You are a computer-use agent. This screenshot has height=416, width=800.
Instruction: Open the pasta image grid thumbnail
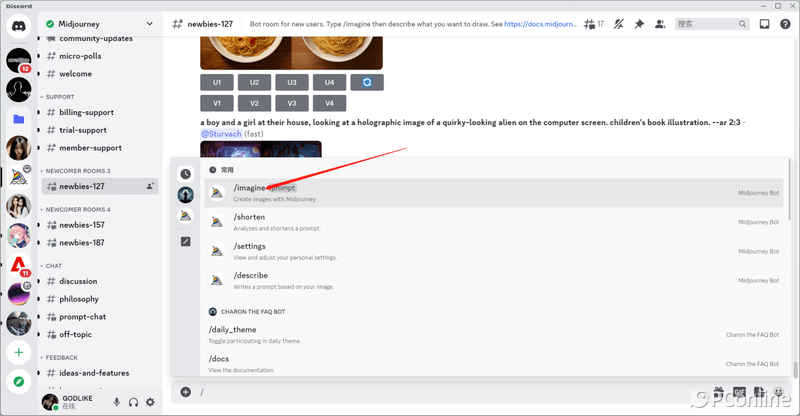pyautogui.click(x=291, y=53)
